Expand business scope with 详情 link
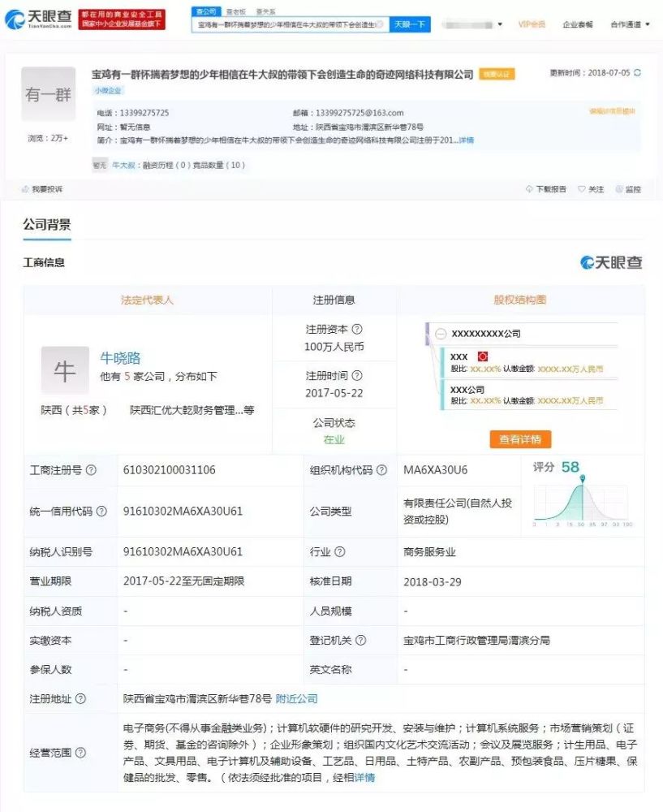 [x=364, y=778]
